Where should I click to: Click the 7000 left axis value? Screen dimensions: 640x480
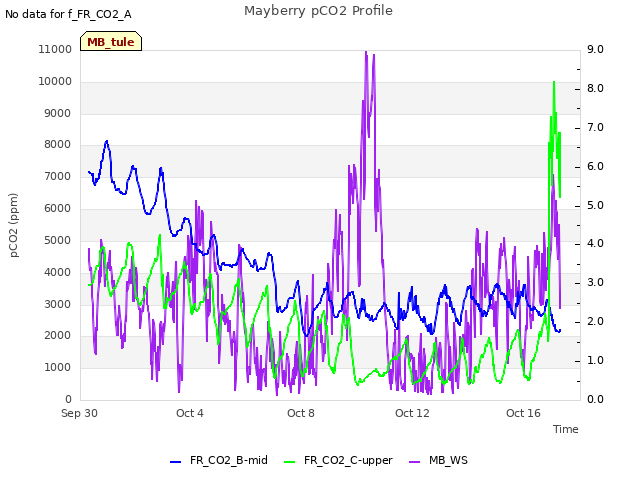coord(58,176)
